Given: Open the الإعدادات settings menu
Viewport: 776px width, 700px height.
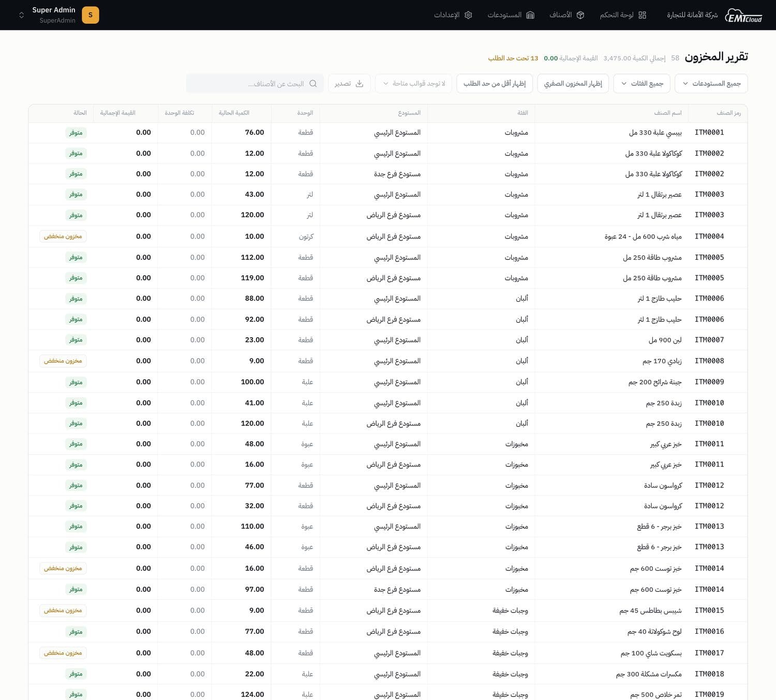Looking at the screenshot, I should [x=453, y=15].
